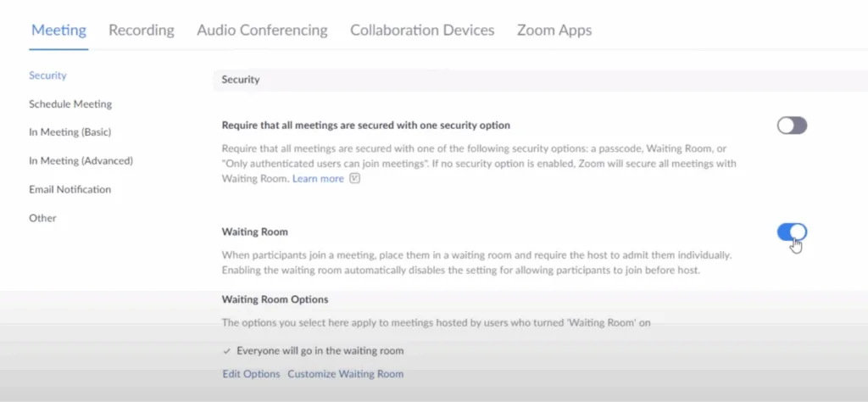This screenshot has height=402, width=868.
Task: Go to the Collaboration Devices tab
Action: pyautogui.click(x=422, y=30)
